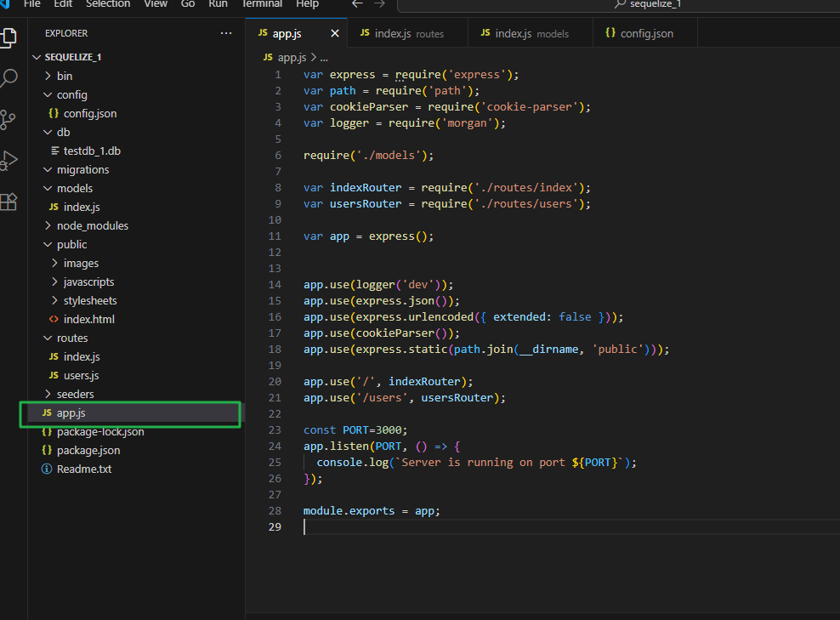The image size is (840, 620).
Task: Expand the images folder
Action: 54,263
